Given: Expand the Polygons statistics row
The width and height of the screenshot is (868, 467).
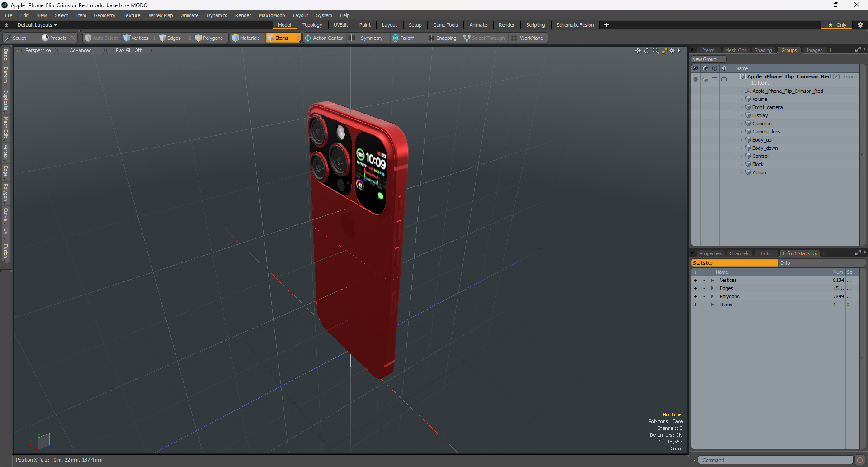Looking at the screenshot, I should click(x=712, y=296).
